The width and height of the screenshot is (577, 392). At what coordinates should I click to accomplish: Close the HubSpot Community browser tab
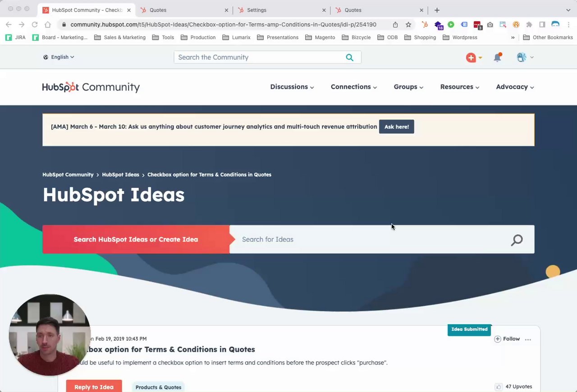[x=128, y=10]
